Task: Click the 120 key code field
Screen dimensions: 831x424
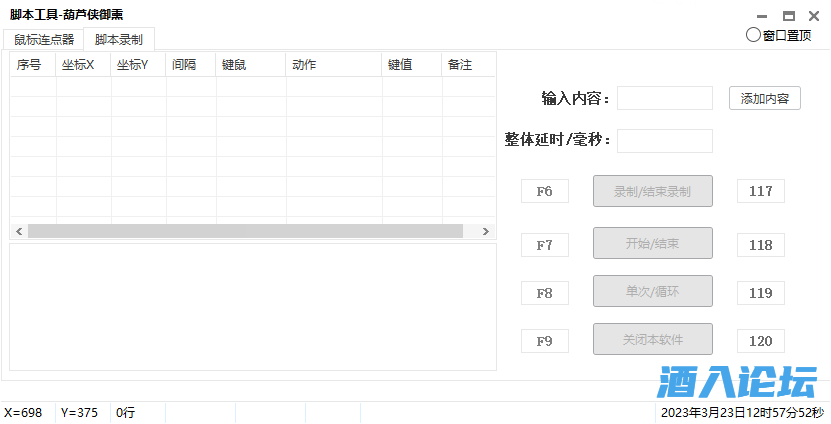Action: (761, 341)
